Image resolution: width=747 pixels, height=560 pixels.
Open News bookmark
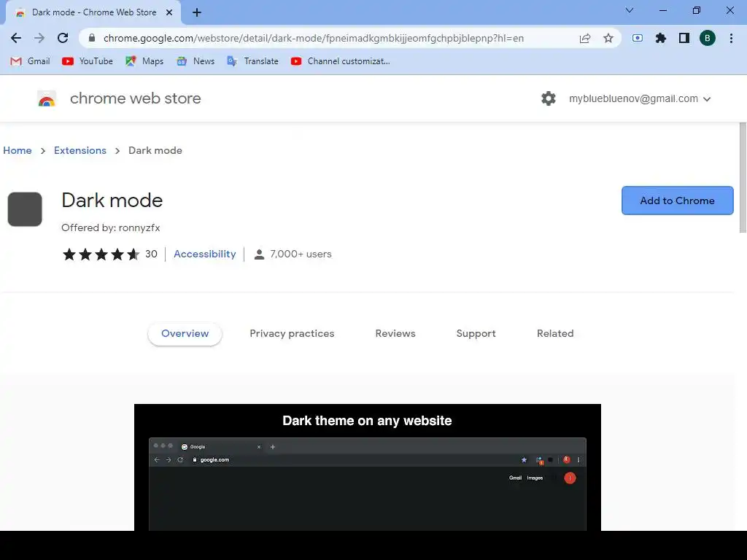[x=196, y=61]
